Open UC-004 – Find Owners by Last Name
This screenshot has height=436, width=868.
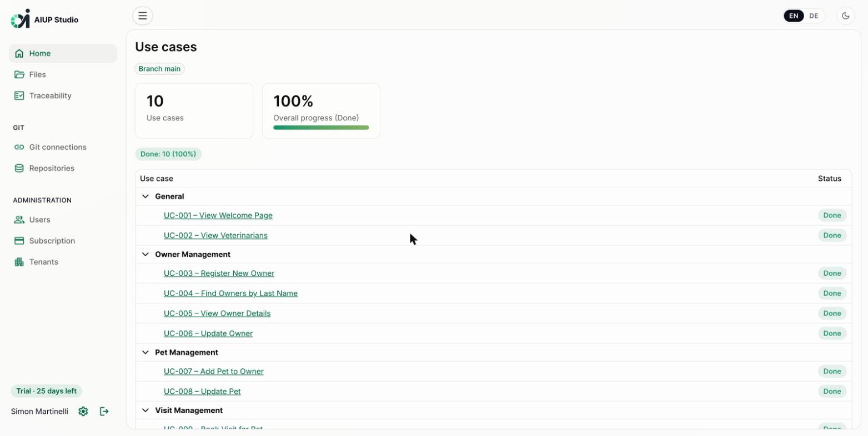230,293
